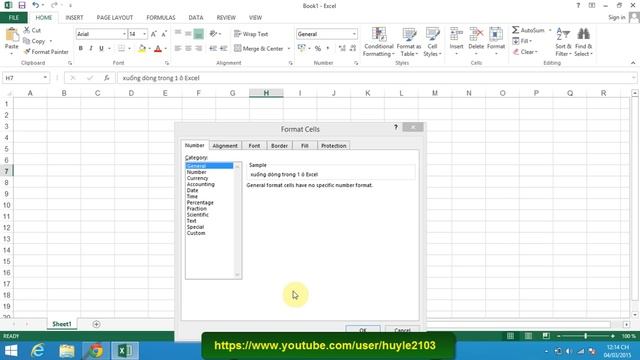Screen dimensions: 640x360
Task: Switch to the FORMULAS ribbon tab
Action: pyautogui.click(x=161, y=18)
